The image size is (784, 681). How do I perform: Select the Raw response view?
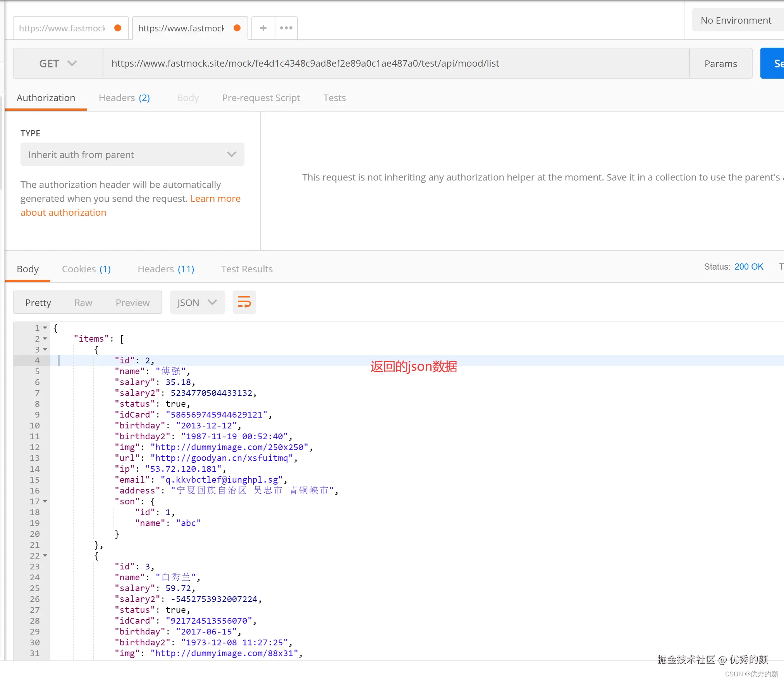point(83,303)
